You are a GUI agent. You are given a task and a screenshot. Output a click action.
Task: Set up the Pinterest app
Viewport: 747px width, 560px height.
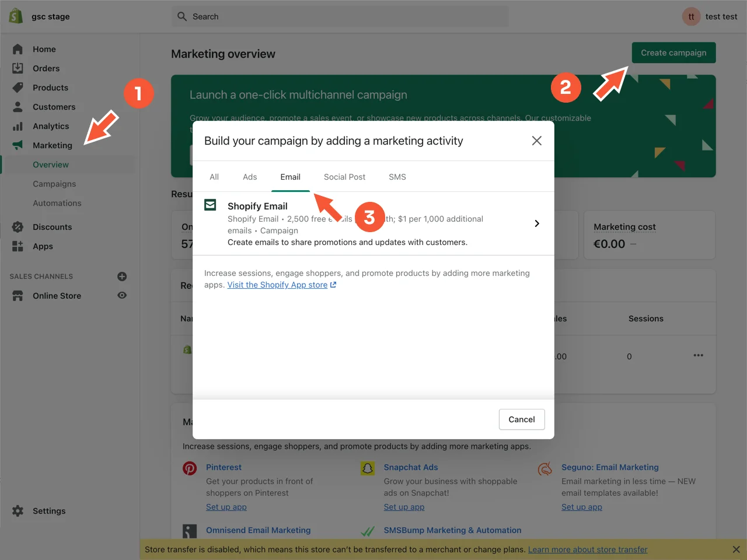226,507
